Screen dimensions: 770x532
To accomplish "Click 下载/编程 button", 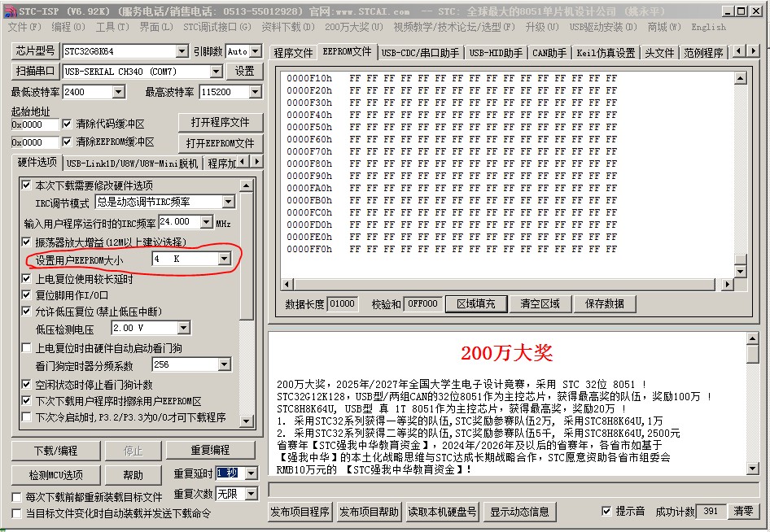I will point(55,451).
